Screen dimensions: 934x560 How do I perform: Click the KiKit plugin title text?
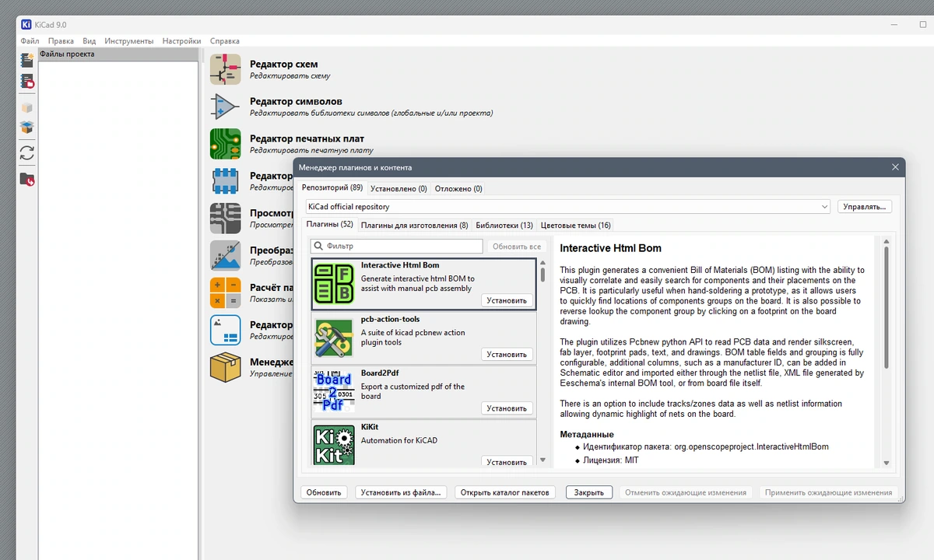point(370,427)
